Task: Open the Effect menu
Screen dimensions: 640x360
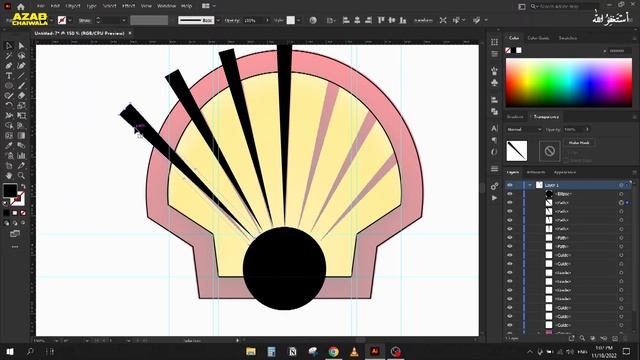Action: [128, 6]
